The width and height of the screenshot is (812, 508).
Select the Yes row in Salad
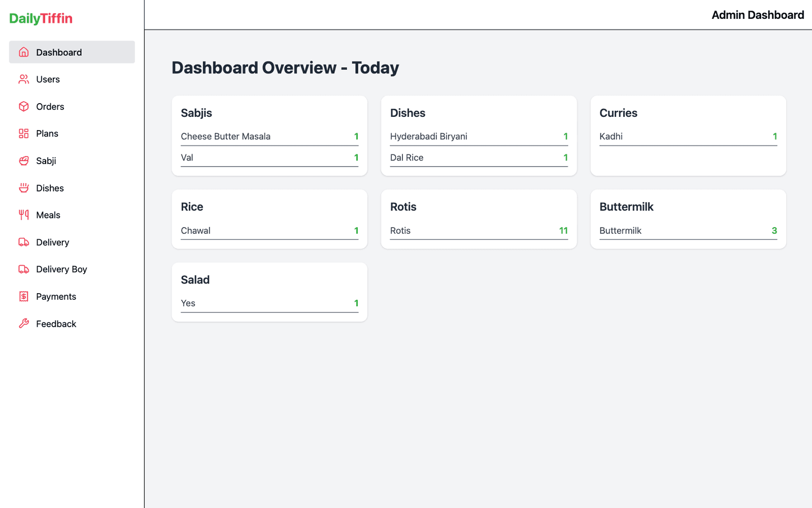(269, 303)
